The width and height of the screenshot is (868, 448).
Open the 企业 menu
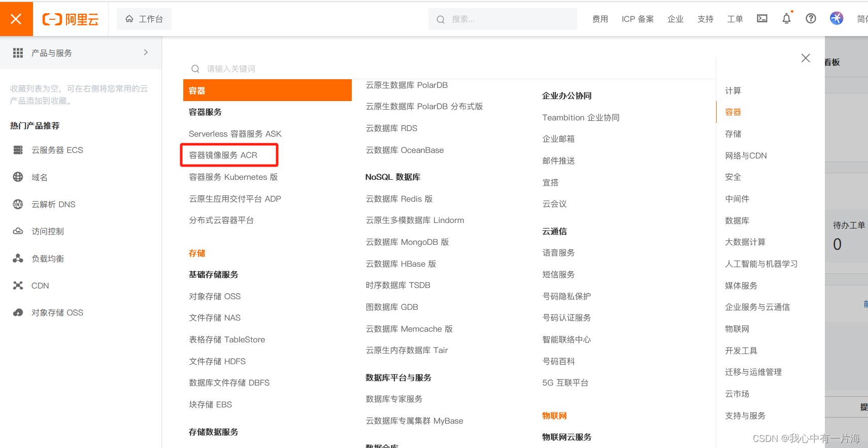coord(676,19)
